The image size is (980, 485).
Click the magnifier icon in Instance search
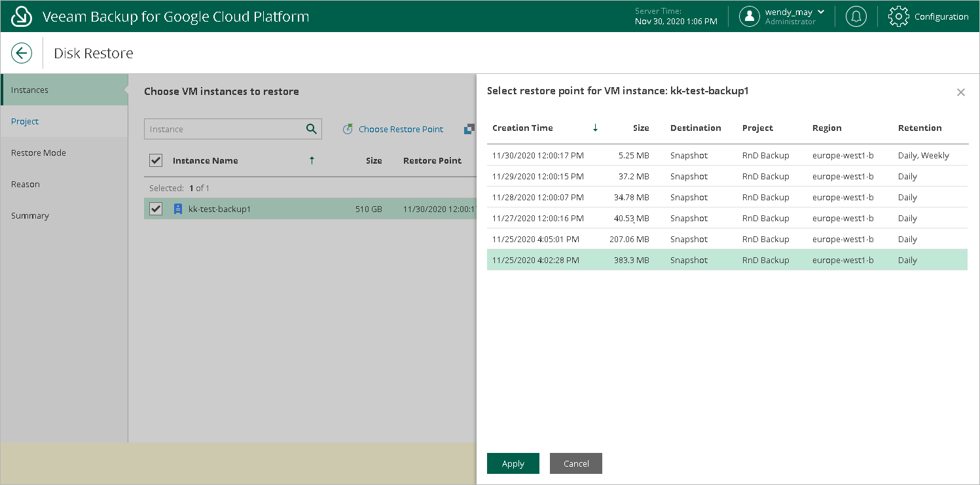click(312, 129)
